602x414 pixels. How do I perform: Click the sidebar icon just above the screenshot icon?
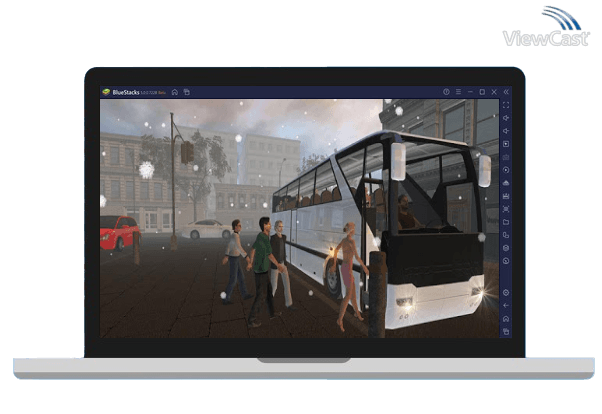506,196
